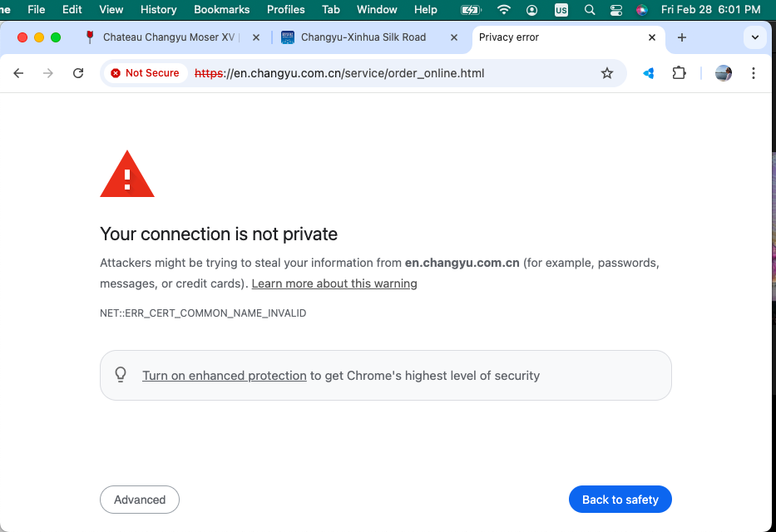Click the address bar URL field
This screenshot has height=532, width=776.
pos(374,73)
